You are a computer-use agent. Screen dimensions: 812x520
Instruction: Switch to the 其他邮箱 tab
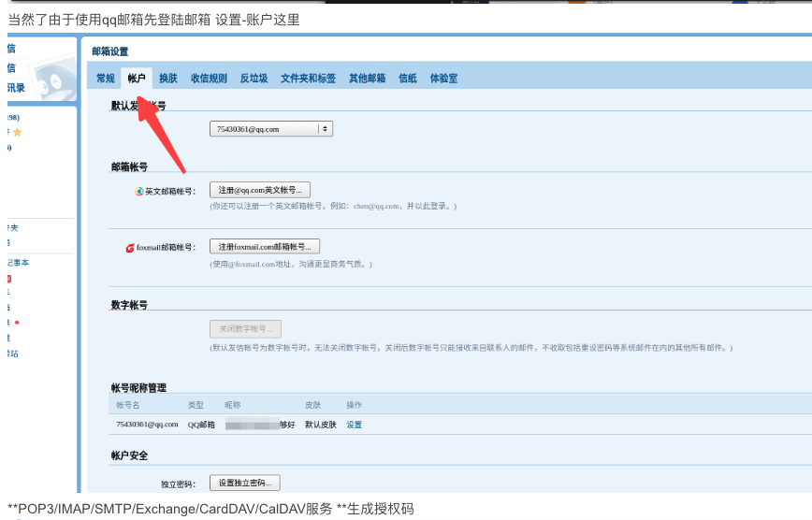point(367,79)
